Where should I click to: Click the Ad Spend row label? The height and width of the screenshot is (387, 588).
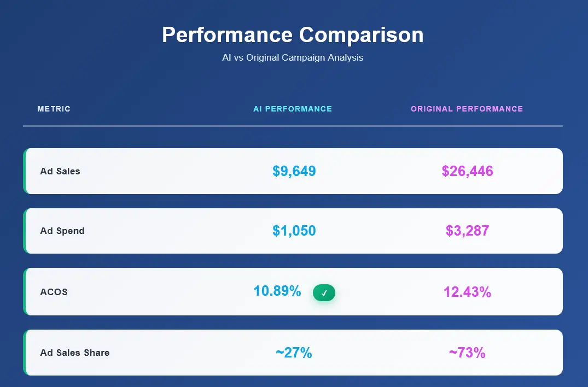point(62,231)
